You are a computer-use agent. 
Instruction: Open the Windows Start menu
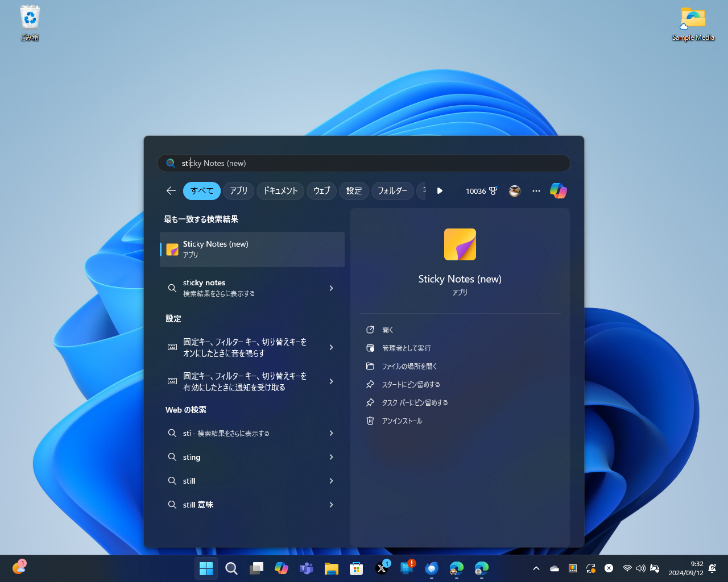206,568
